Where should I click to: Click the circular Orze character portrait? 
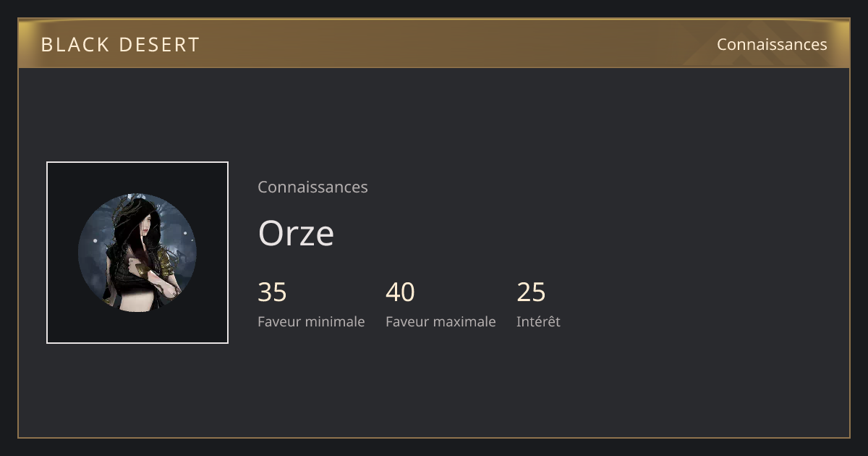137,253
